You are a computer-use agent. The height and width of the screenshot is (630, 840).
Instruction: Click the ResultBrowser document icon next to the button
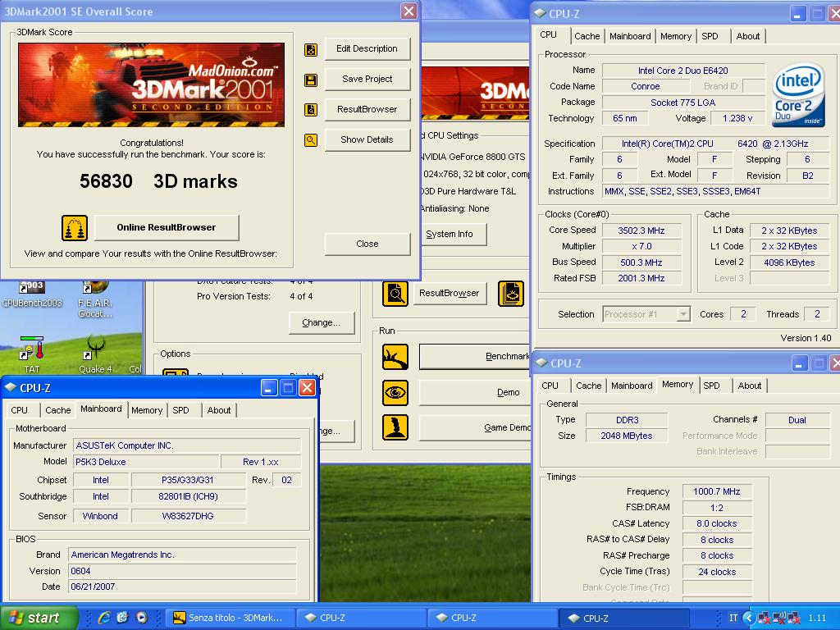coord(311,110)
